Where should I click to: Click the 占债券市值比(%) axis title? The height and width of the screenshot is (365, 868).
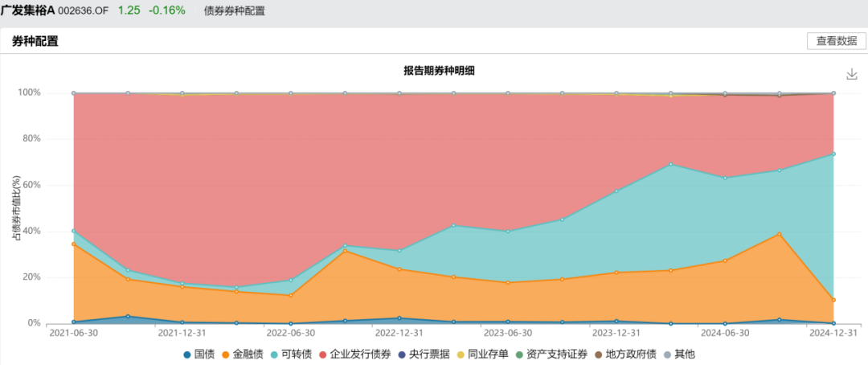coord(15,207)
